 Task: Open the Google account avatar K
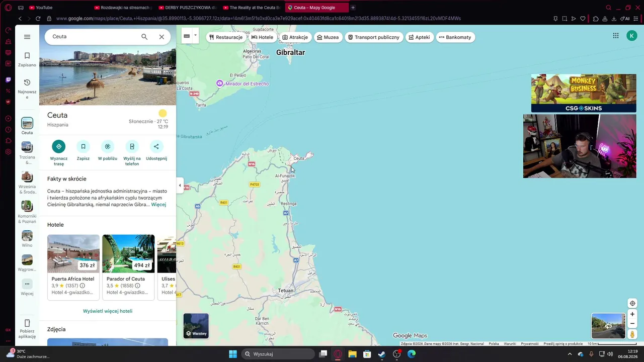[x=631, y=36]
